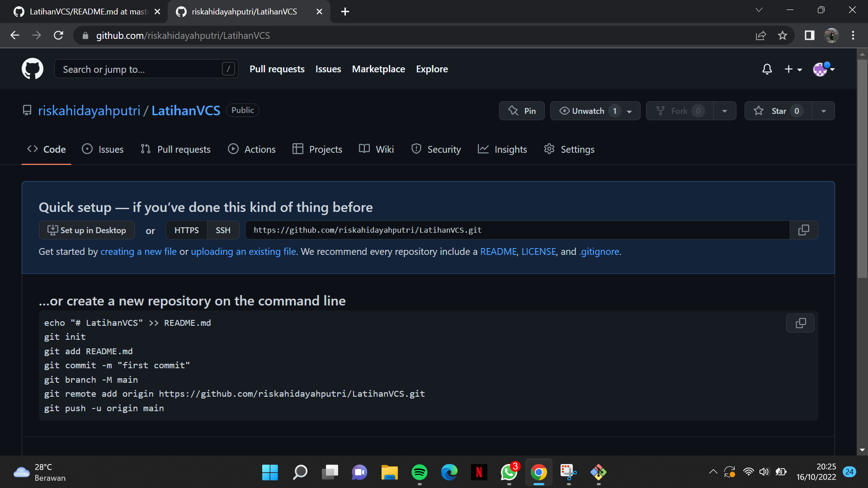Switch to the Insights tab
Viewport: 868px width, 488px height.
(502, 149)
